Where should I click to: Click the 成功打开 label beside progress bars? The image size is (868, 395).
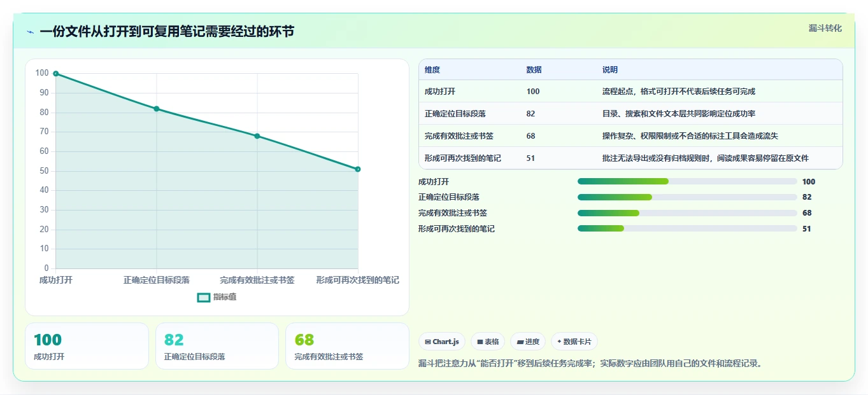coord(434,181)
